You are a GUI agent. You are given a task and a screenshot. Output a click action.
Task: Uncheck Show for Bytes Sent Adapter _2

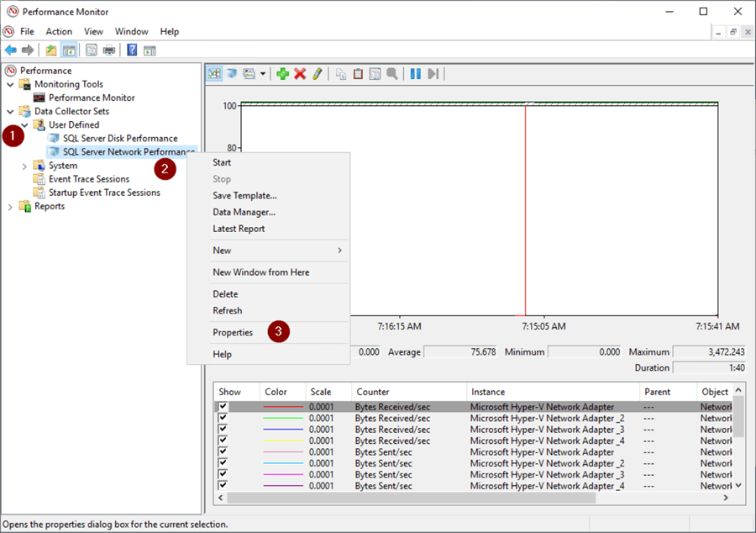pyautogui.click(x=223, y=462)
